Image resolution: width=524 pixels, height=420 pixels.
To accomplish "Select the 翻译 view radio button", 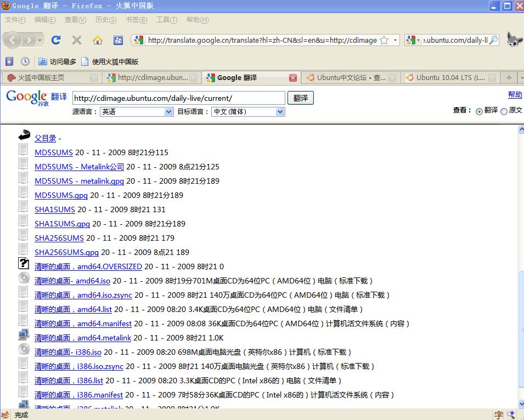I will [x=479, y=111].
